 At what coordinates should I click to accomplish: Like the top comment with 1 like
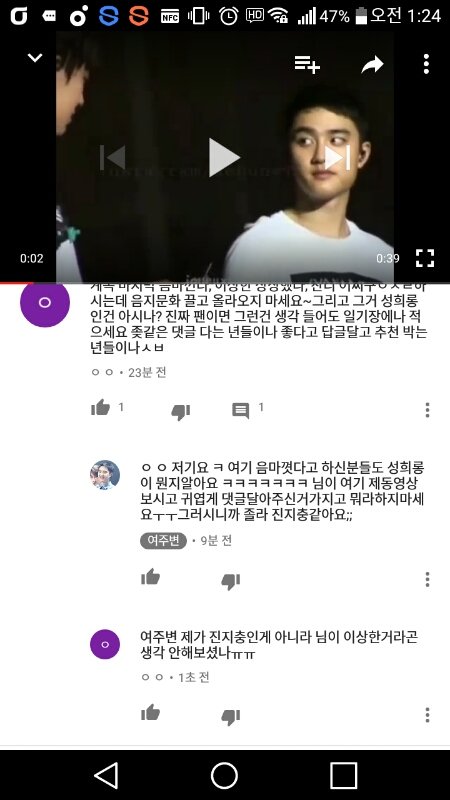pos(101,408)
